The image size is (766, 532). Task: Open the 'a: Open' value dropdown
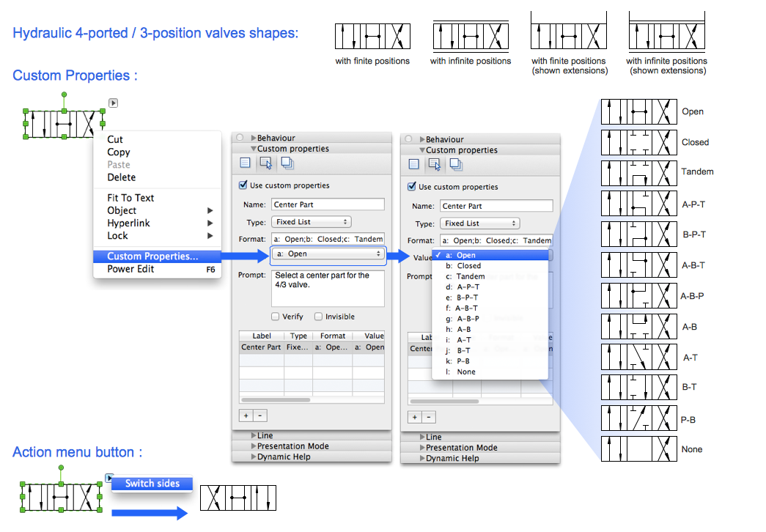click(x=328, y=254)
